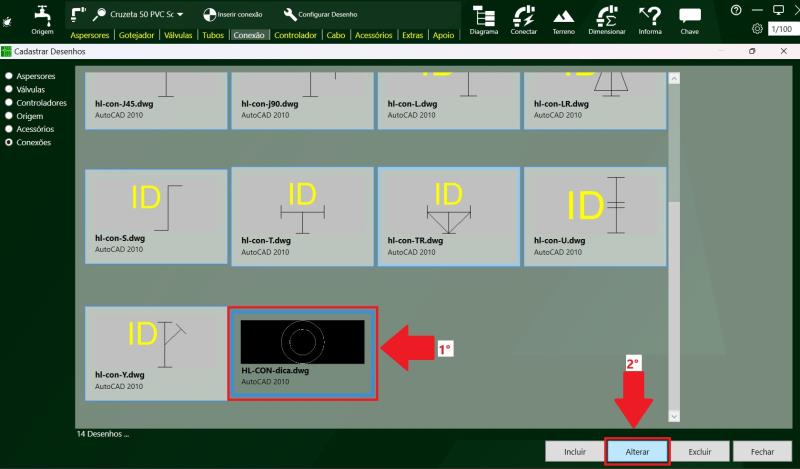The height and width of the screenshot is (469, 800).
Task: Switch to the Controlador tab
Action: [295, 35]
